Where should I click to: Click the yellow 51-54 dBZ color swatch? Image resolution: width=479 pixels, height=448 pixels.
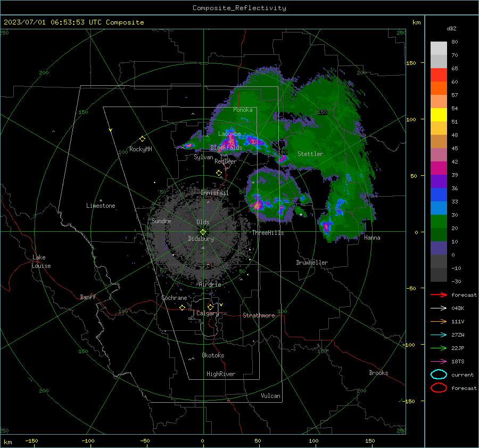(x=439, y=115)
